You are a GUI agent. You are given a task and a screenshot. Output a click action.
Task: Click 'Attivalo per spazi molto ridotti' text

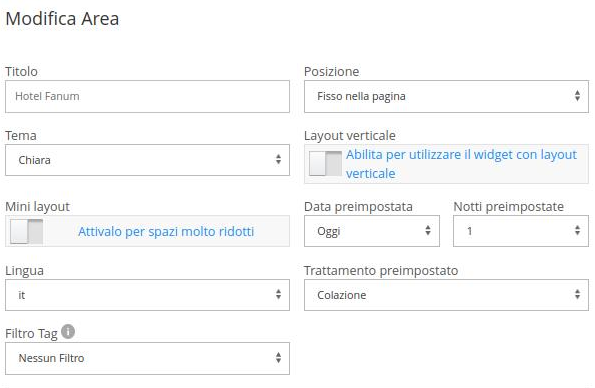click(x=166, y=231)
